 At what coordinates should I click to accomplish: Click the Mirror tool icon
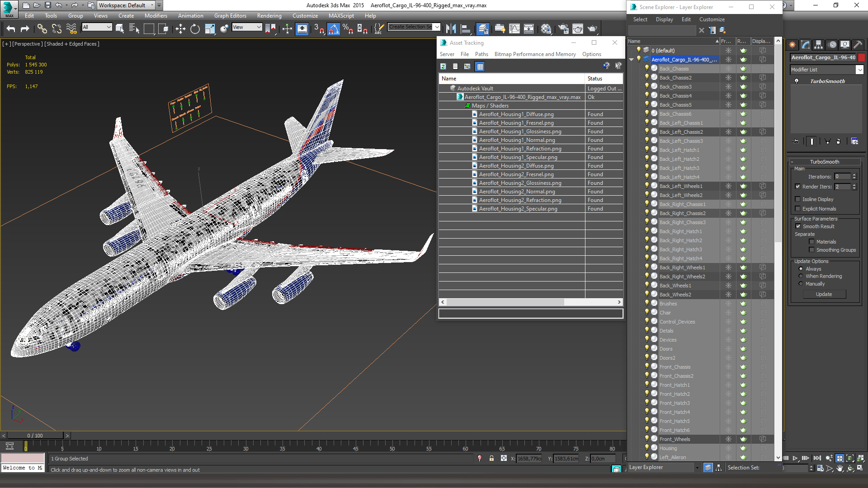(451, 29)
